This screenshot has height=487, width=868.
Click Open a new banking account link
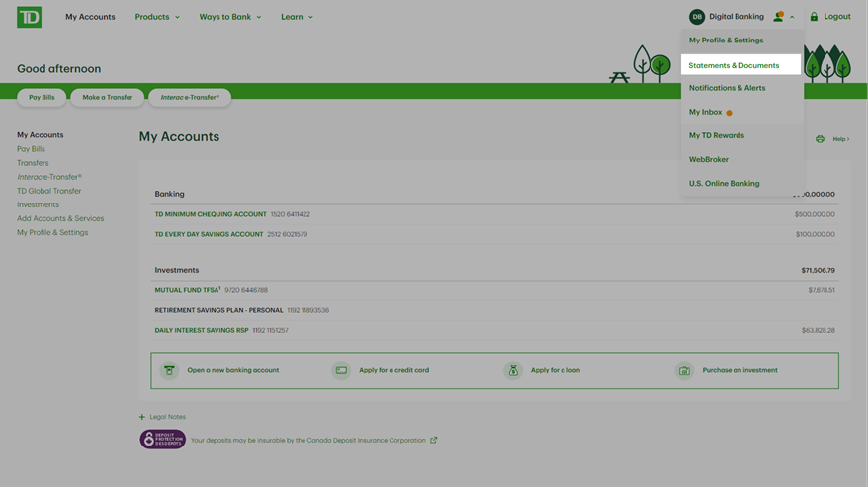(233, 370)
